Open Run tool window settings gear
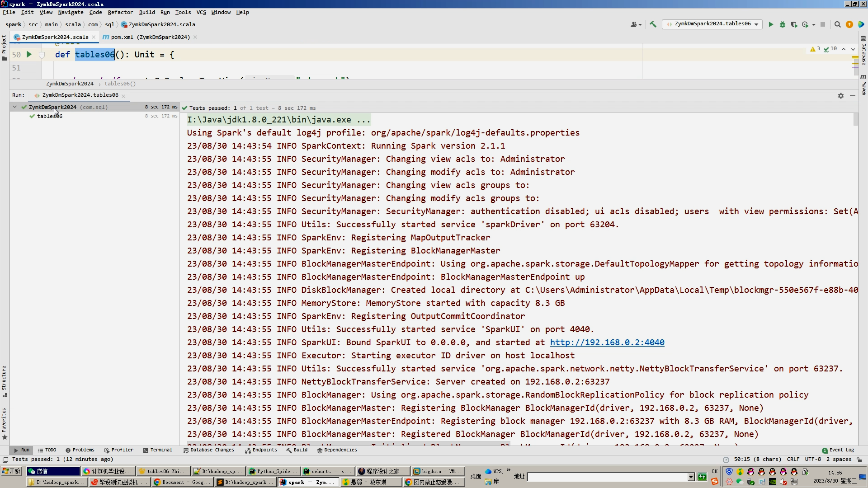The width and height of the screenshot is (868, 488). 840,95
